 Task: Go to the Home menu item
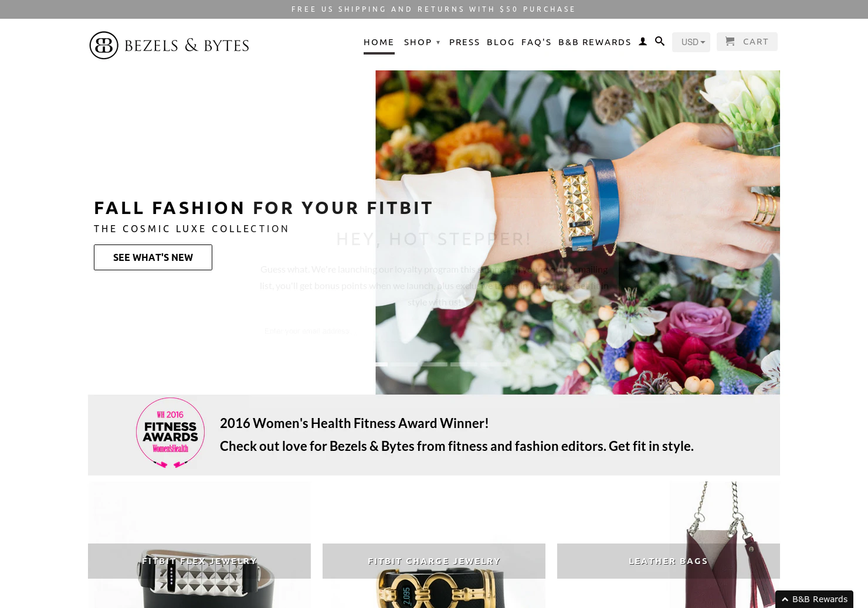pos(379,42)
